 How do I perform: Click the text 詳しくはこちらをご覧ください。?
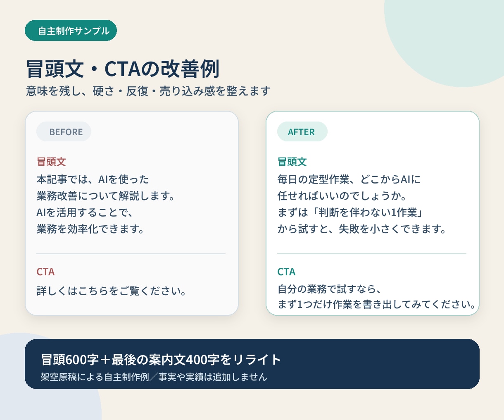[x=111, y=291]
